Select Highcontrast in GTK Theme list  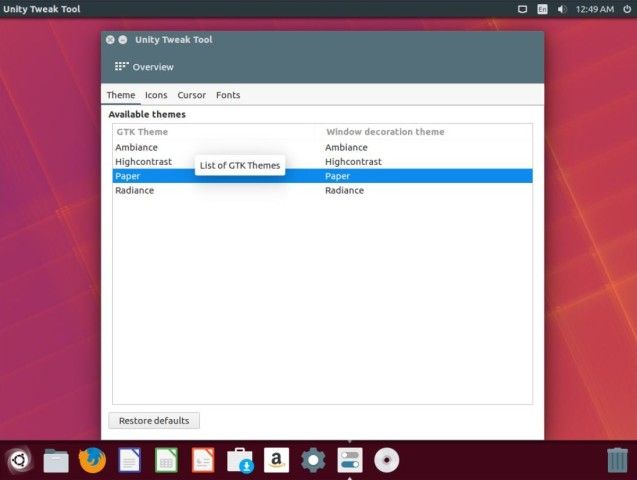tap(143, 162)
